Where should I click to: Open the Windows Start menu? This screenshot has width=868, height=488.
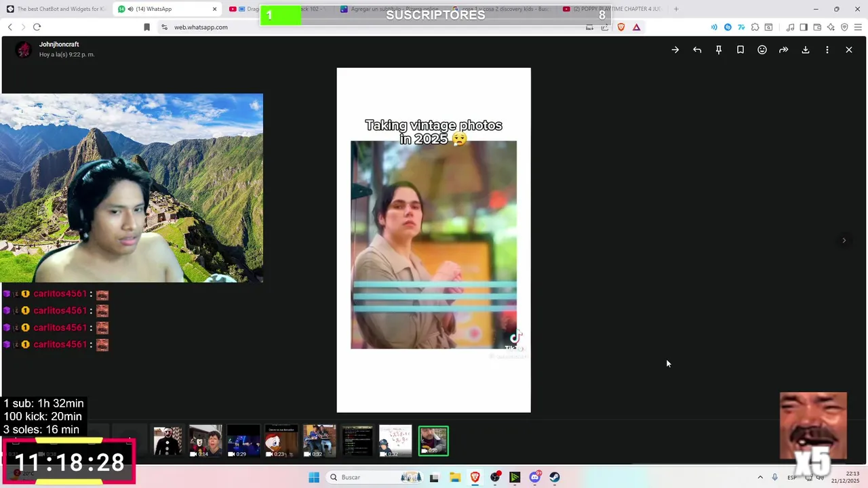coord(314,477)
